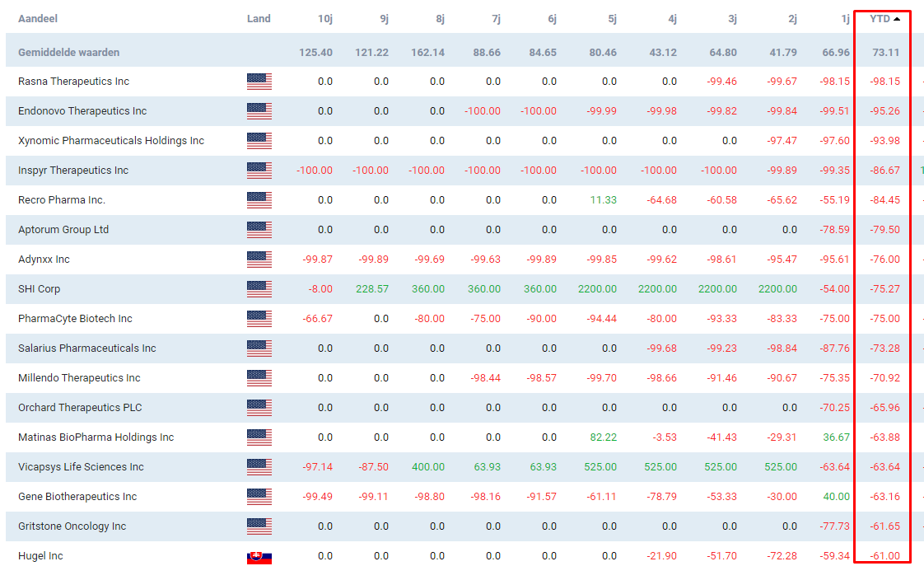Select the Gemiddelde waarden row label
924x566 pixels.
pyautogui.click(x=68, y=53)
